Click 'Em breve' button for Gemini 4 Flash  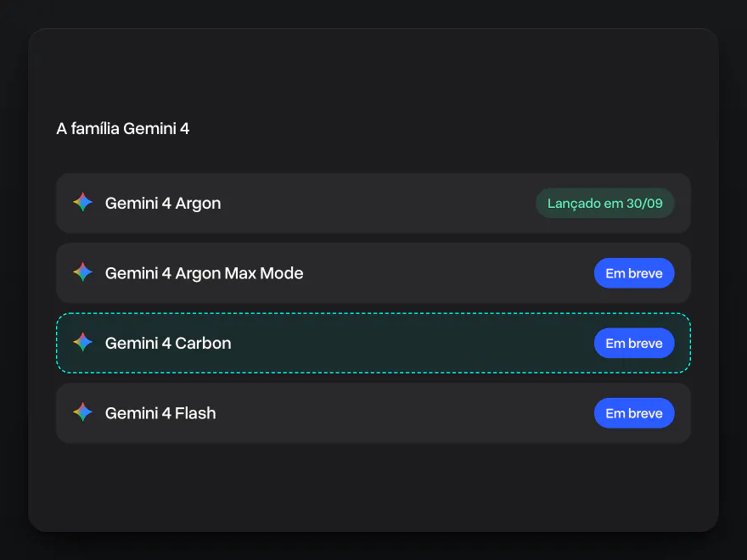pyautogui.click(x=634, y=413)
